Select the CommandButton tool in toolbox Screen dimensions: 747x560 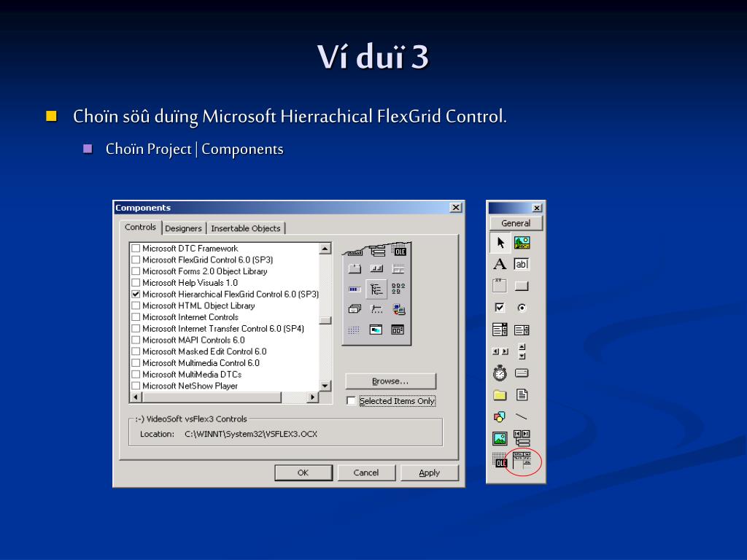[x=522, y=286]
